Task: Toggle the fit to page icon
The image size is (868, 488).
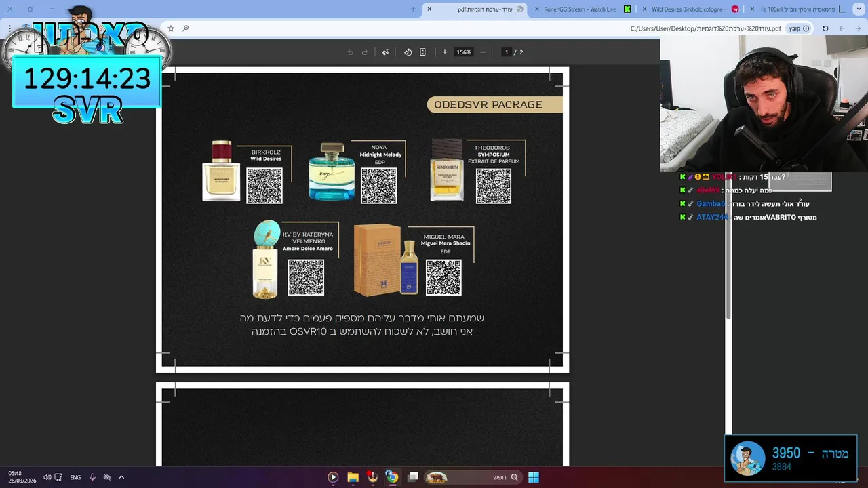Action: tap(422, 52)
